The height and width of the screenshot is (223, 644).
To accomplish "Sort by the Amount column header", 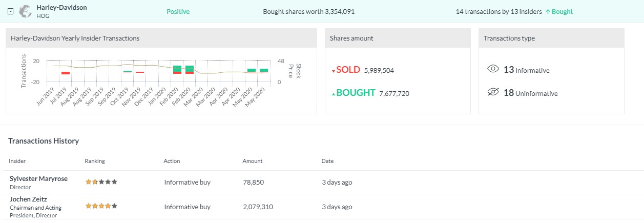I will tap(252, 161).
